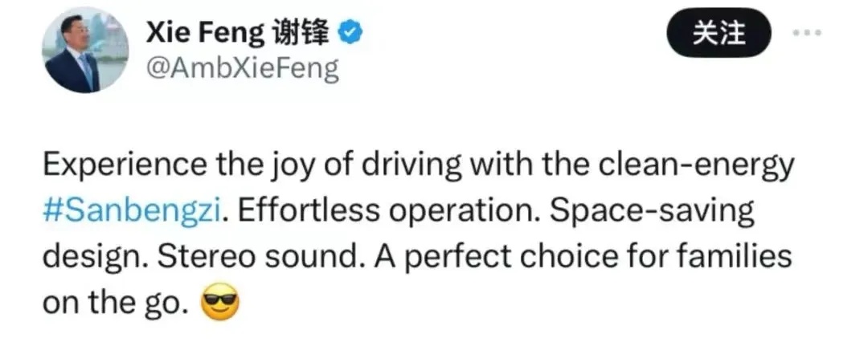Click the @AmbXieFeng handle
Screen dimensions: 868x350
click(242, 70)
